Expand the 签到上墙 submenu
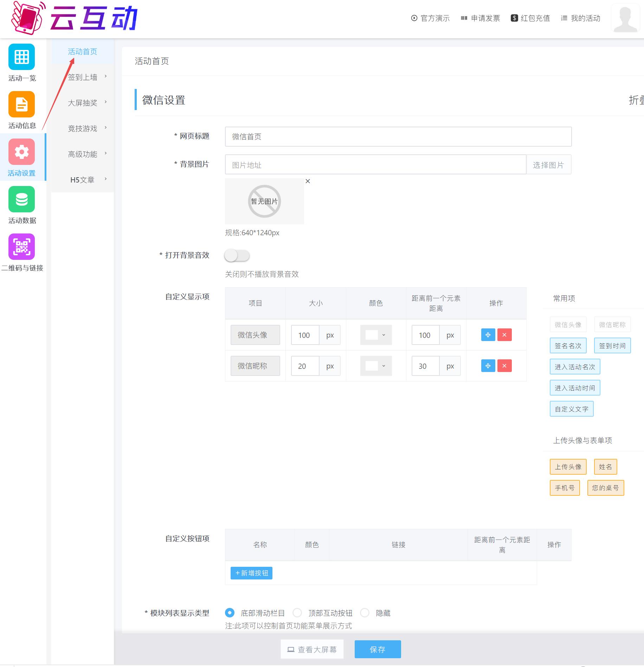 pos(87,77)
